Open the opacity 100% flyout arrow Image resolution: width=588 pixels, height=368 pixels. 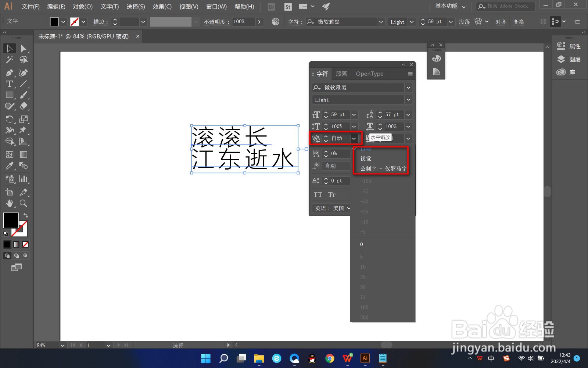tap(259, 22)
